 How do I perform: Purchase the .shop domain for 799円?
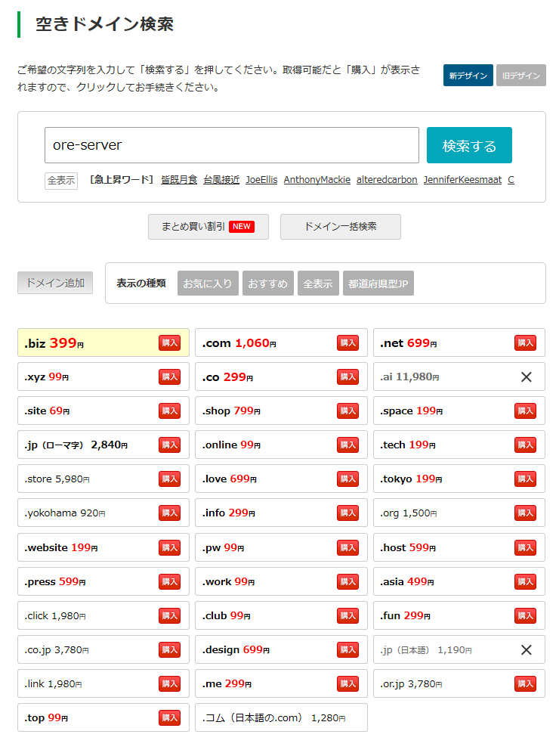(x=347, y=411)
